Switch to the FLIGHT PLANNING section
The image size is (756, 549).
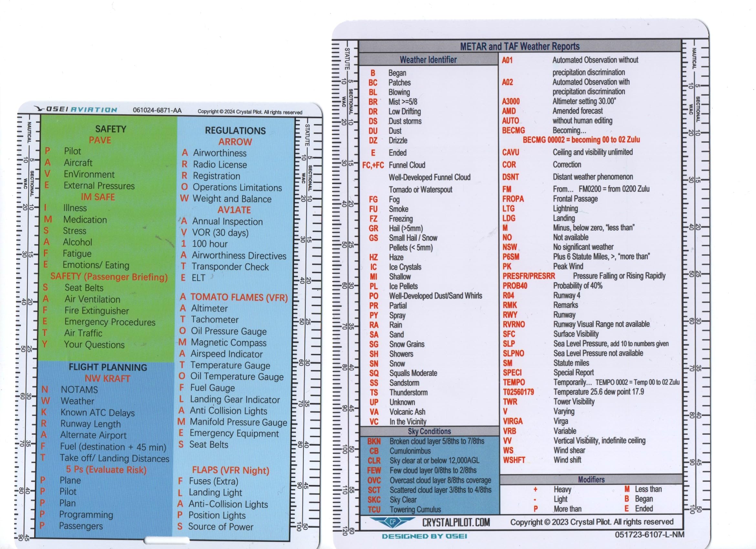pos(107,367)
